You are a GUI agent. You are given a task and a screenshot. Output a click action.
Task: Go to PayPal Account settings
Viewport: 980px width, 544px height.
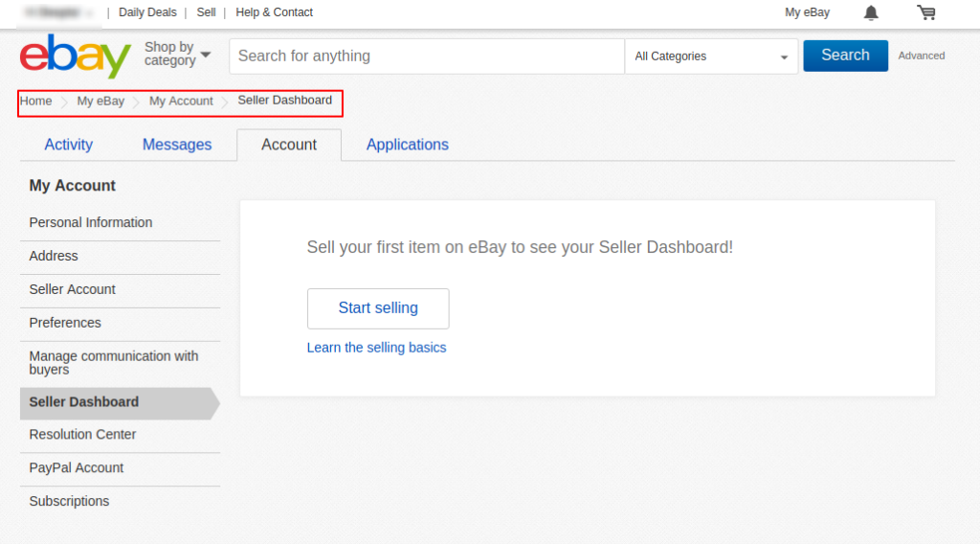point(77,468)
